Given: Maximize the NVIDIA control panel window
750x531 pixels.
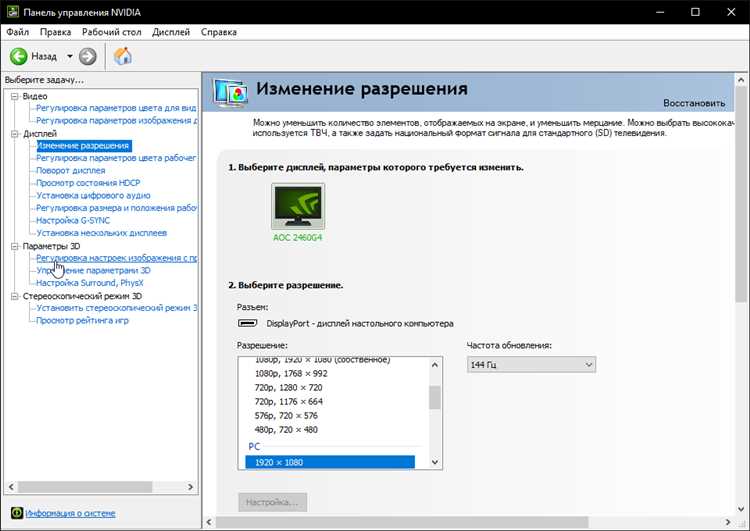Looking at the screenshot, I should coord(695,12).
